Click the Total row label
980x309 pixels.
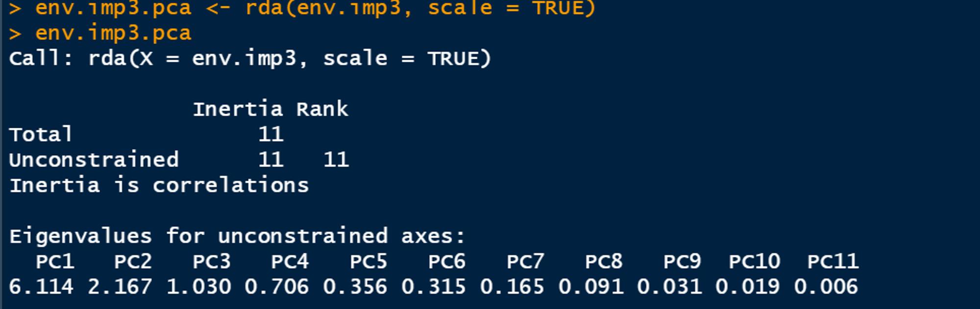(x=41, y=134)
